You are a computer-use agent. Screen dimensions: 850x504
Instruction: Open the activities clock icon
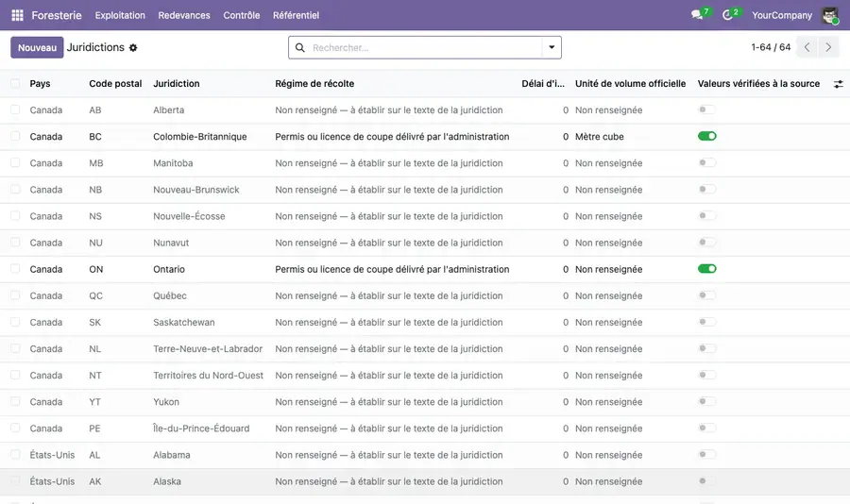tap(727, 15)
